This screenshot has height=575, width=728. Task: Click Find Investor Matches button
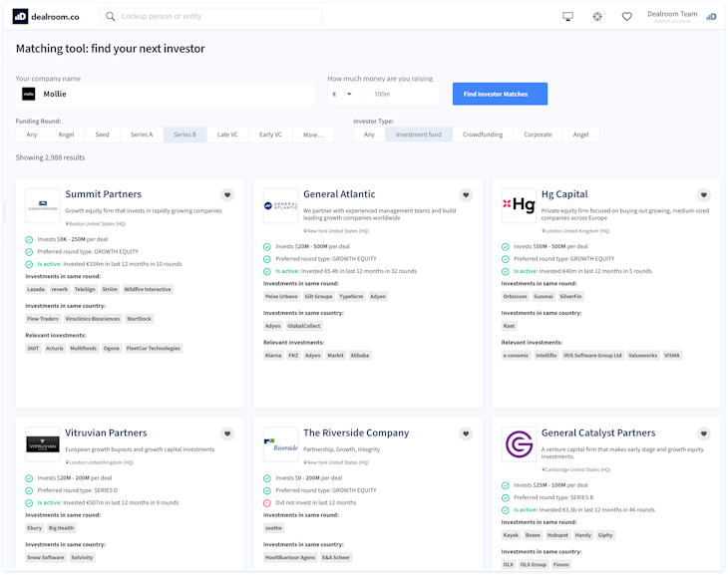point(500,94)
